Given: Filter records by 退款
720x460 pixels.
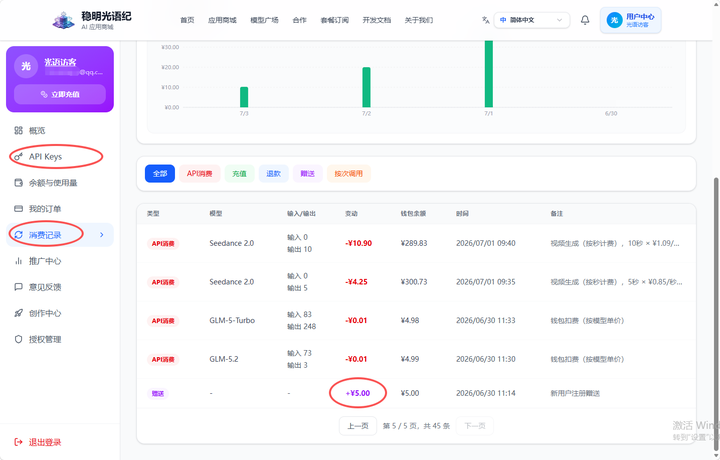Looking at the screenshot, I should click(274, 174).
